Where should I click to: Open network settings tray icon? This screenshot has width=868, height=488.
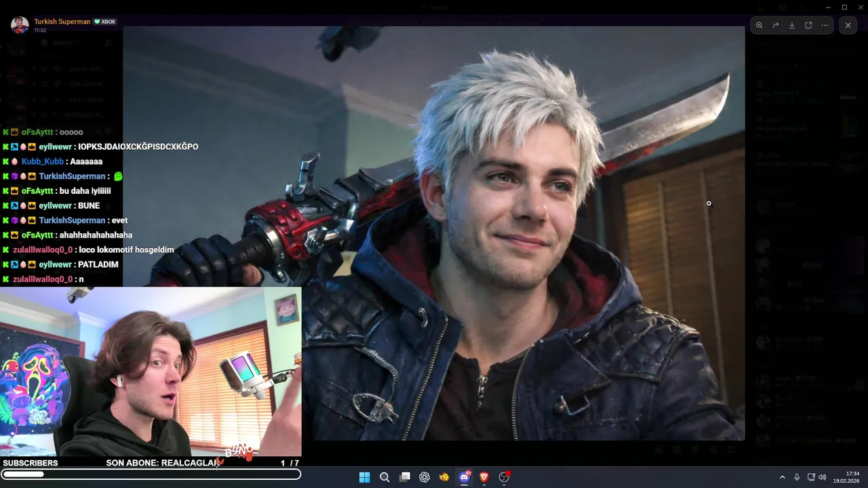tap(811, 477)
